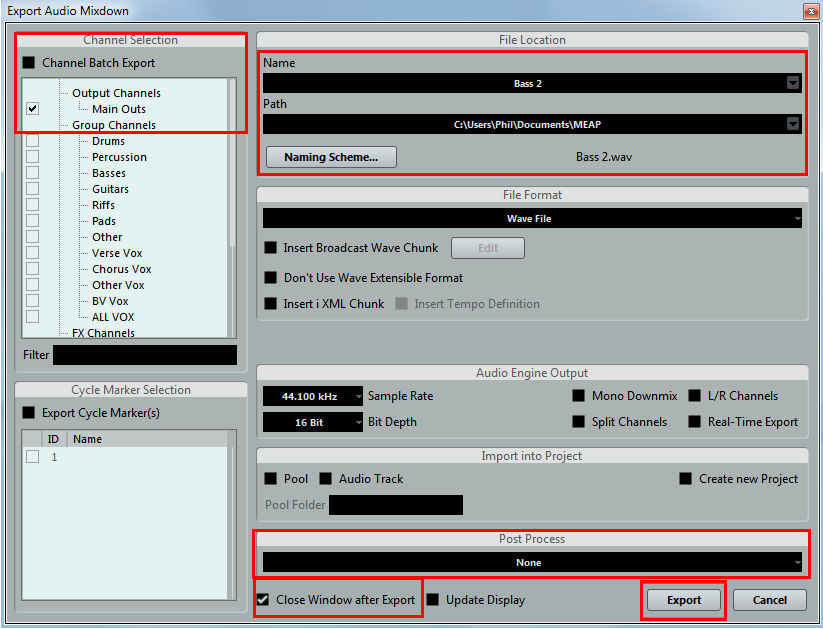
Task: Enable Create new Project checkbox
Action: pyautogui.click(x=686, y=478)
